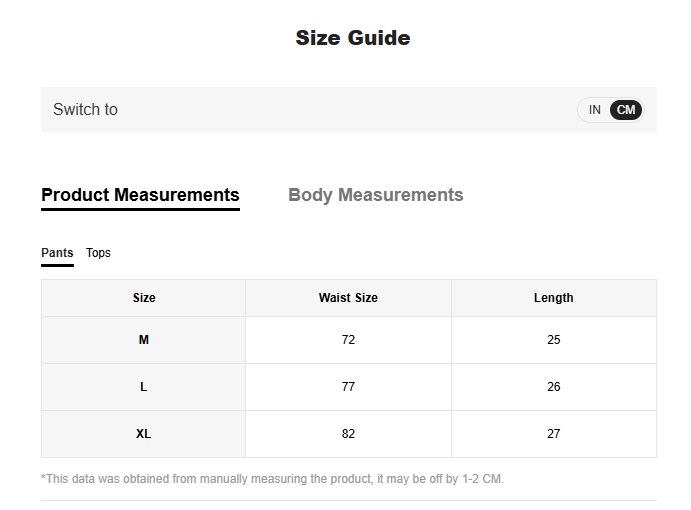Click waist value 72 for size M
The image size is (691, 510).
click(x=348, y=340)
